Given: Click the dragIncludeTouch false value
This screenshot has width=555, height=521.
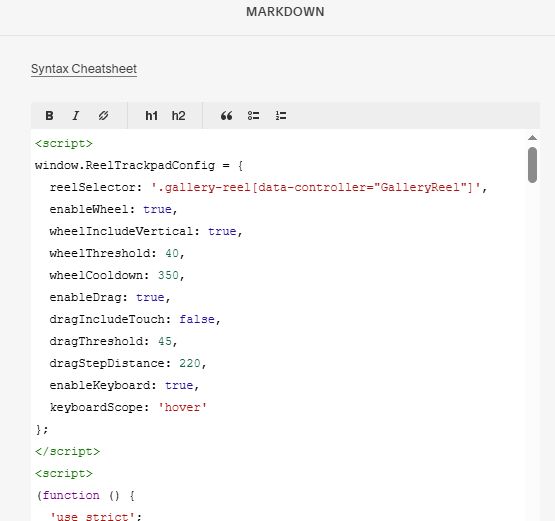Looking at the screenshot, I should pyautogui.click(x=197, y=319).
